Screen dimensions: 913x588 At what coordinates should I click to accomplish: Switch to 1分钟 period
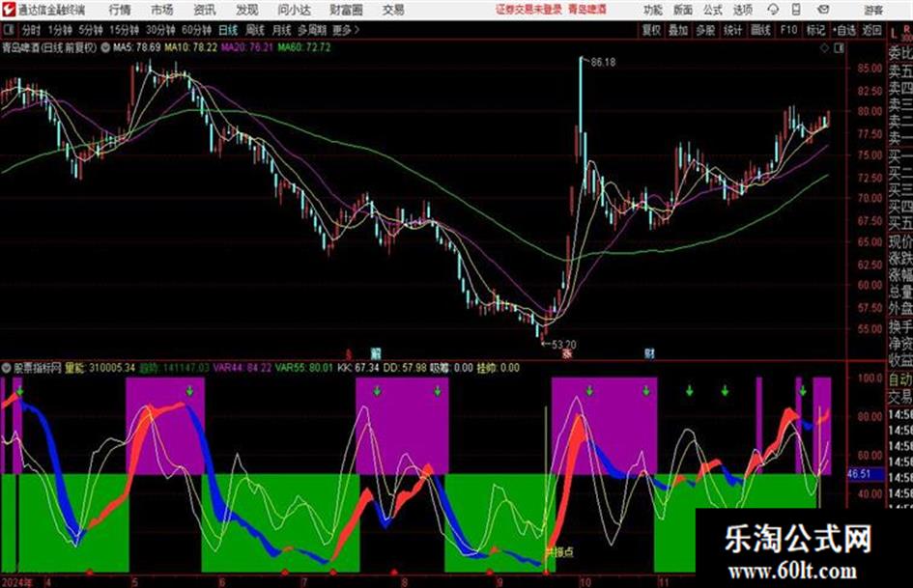point(59,30)
